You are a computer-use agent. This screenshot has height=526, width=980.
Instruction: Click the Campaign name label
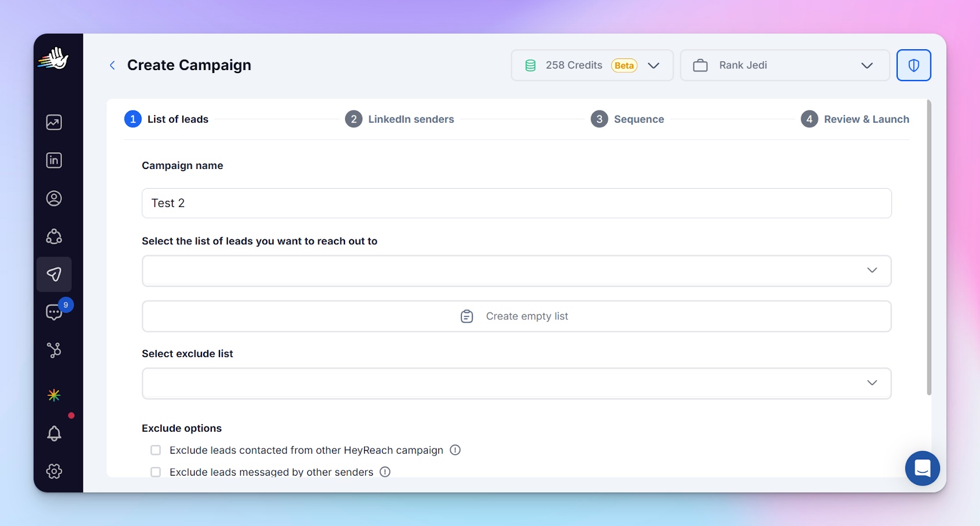pos(182,165)
